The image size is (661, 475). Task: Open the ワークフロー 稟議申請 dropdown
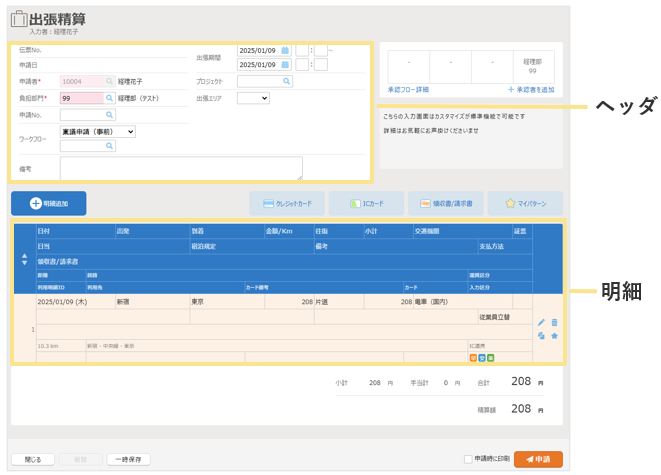click(98, 131)
